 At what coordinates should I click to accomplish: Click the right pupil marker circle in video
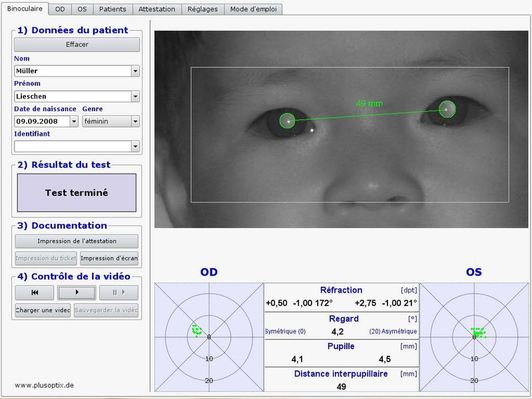[x=447, y=109]
